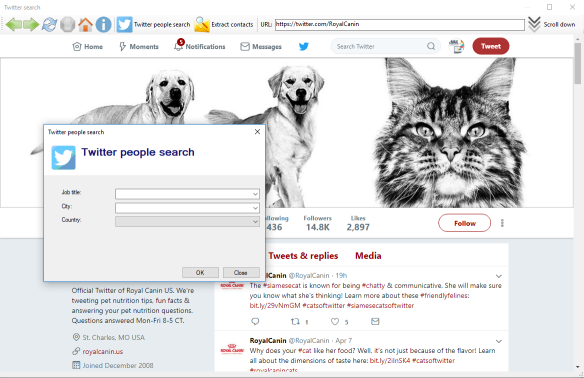
Task: Click the Close button in the dialog
Action: click(x=241, y=273)
